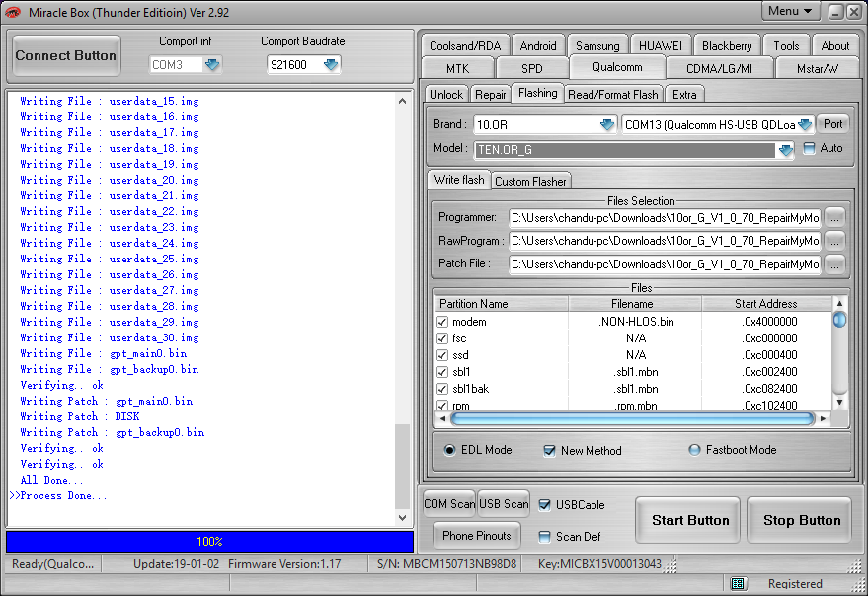
Task: Select the Qualcomm tab
Action: (x=617, y=67)
